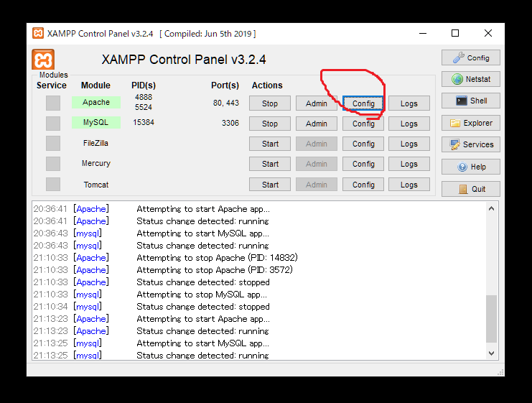Launch the Shell terminal icon button
The height and width of the screenshot is (403, 532).
tap(470, 101)
